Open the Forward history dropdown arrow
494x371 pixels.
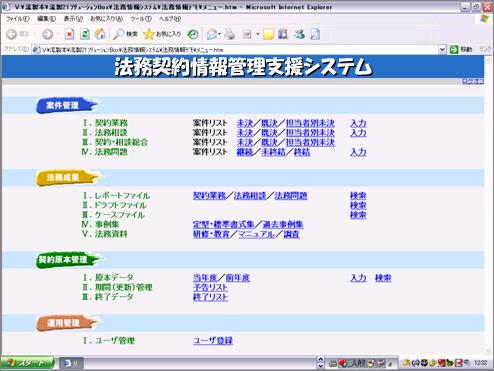coord(58,34)
